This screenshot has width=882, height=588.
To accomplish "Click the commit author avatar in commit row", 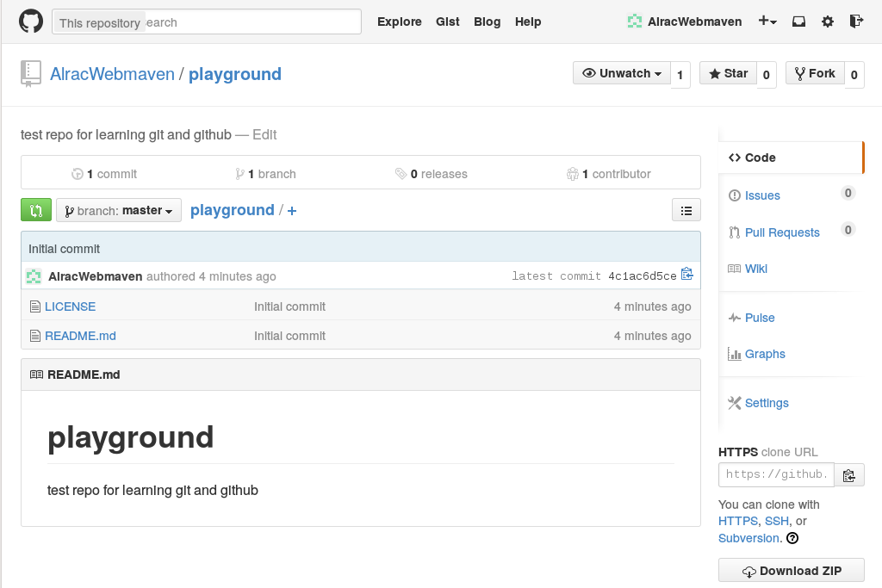I will [34, 276].
